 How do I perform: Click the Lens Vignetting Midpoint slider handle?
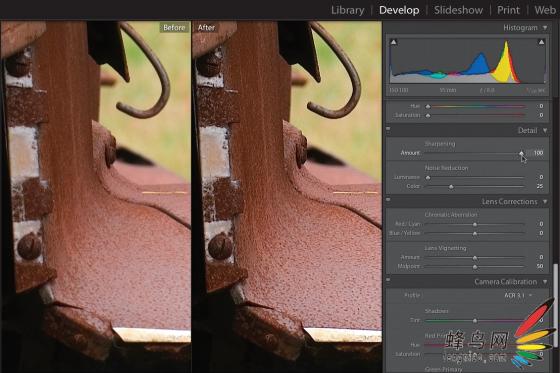pos(475,267)
